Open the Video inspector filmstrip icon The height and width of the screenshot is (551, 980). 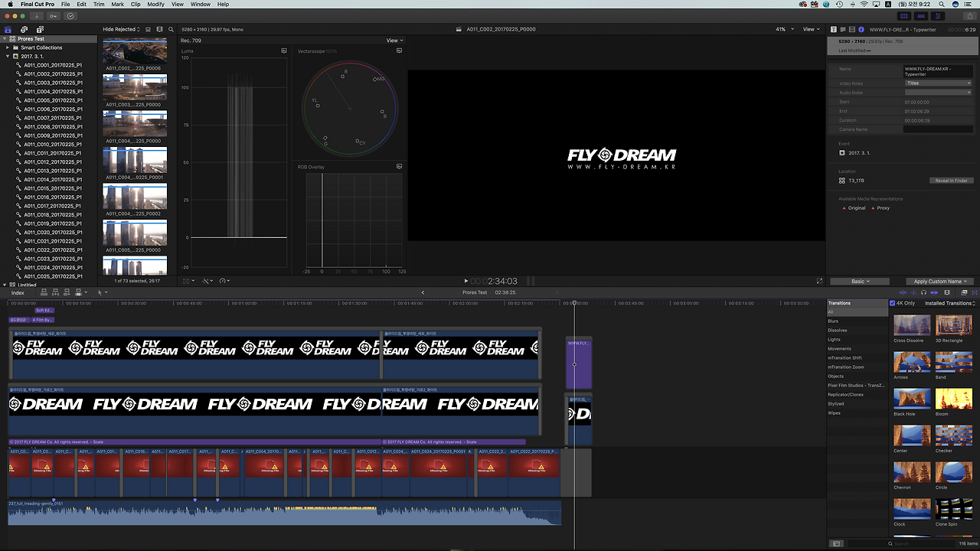coord(852,29)
